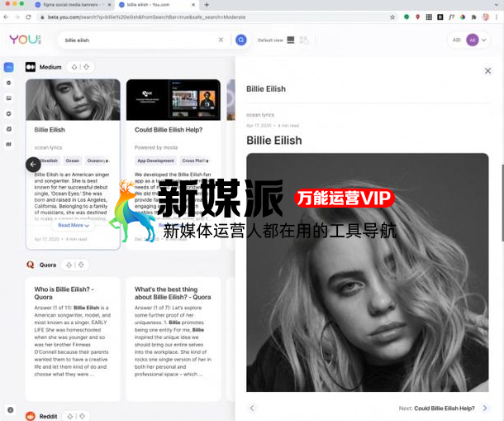Close the billie eilish You.com tab
Screen dimensions: 504x421
[193, 5]
